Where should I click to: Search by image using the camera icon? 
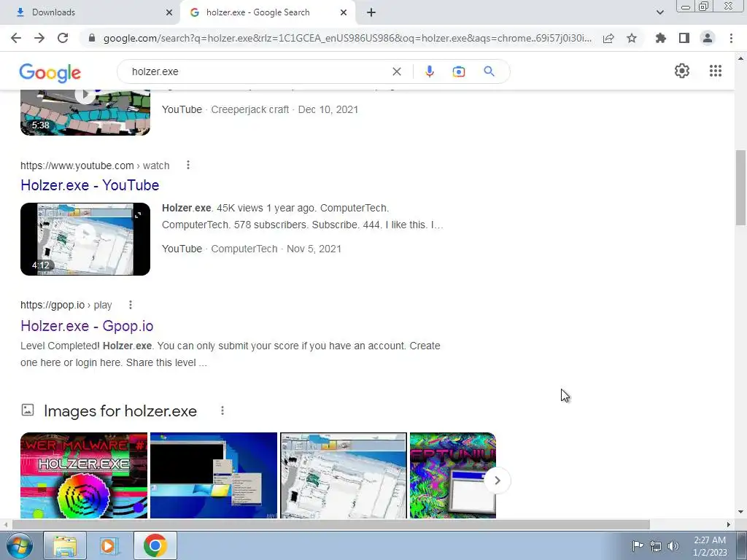pos(458,71)
